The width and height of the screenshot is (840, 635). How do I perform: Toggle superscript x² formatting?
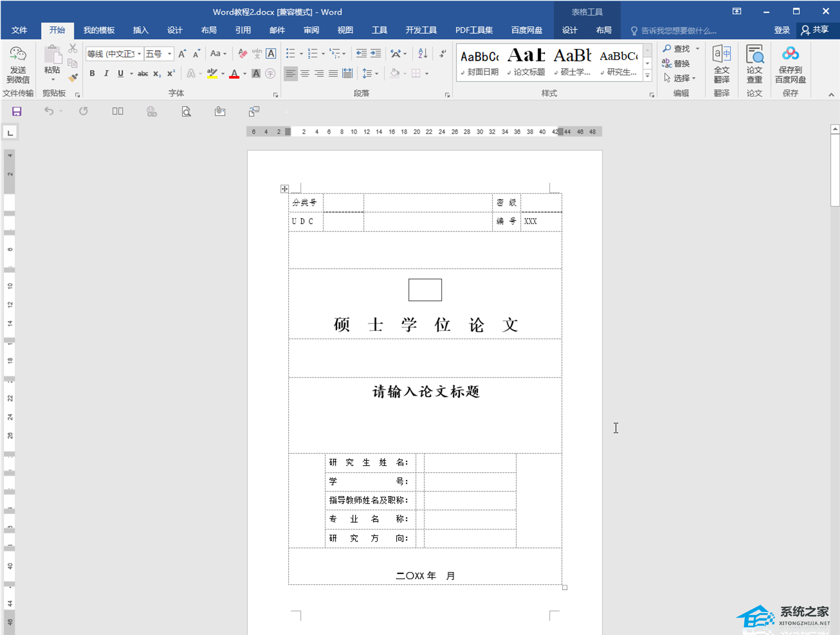[171, 73]
